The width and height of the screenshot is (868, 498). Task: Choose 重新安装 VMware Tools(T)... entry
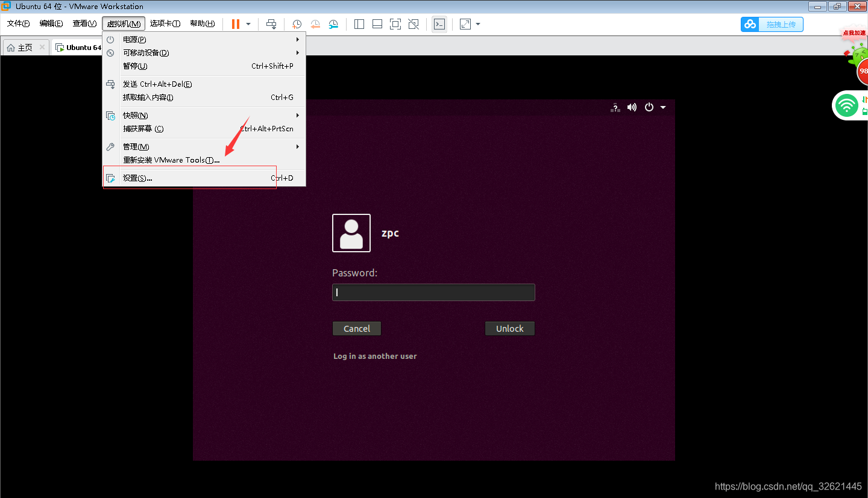tap(204, 160)
